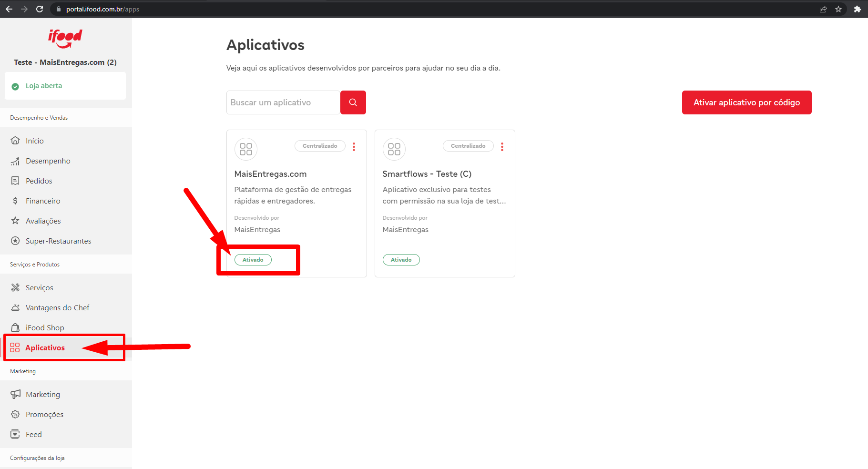Click the Centralizado tag on MaisEntregas.com card
868x469 pixels.
tap(320, 146)
